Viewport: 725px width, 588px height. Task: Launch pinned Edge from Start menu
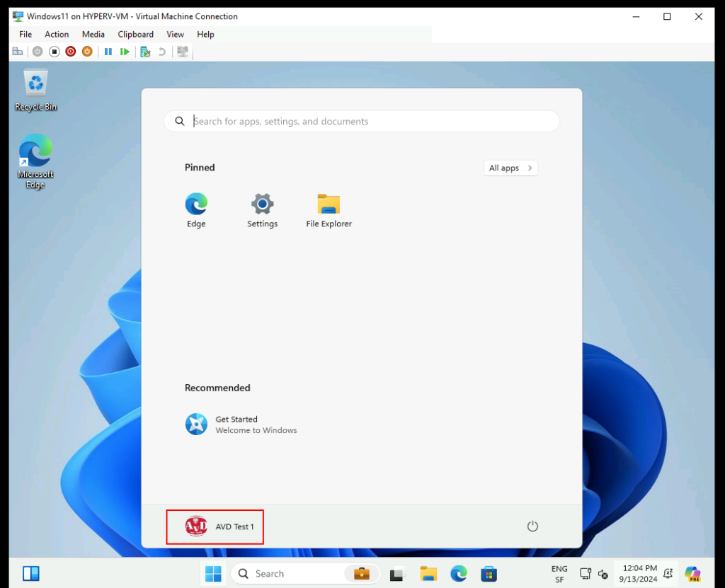[196, 210]
